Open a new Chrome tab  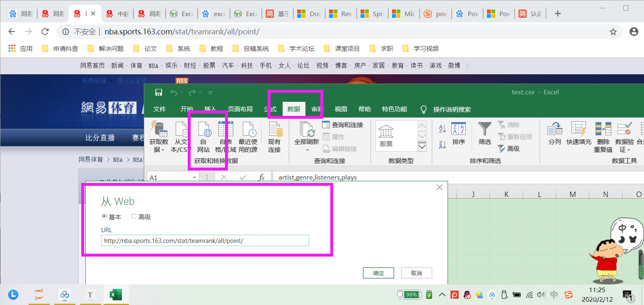[558, 14]
